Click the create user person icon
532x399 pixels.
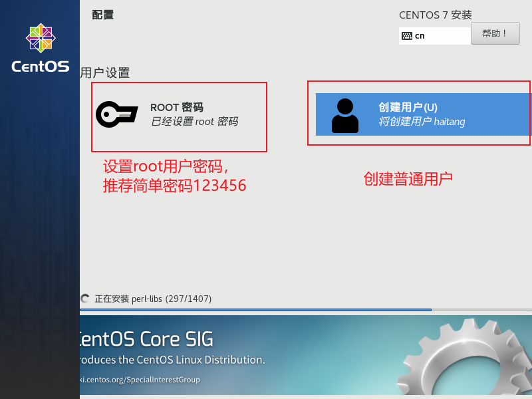point(344,116)
